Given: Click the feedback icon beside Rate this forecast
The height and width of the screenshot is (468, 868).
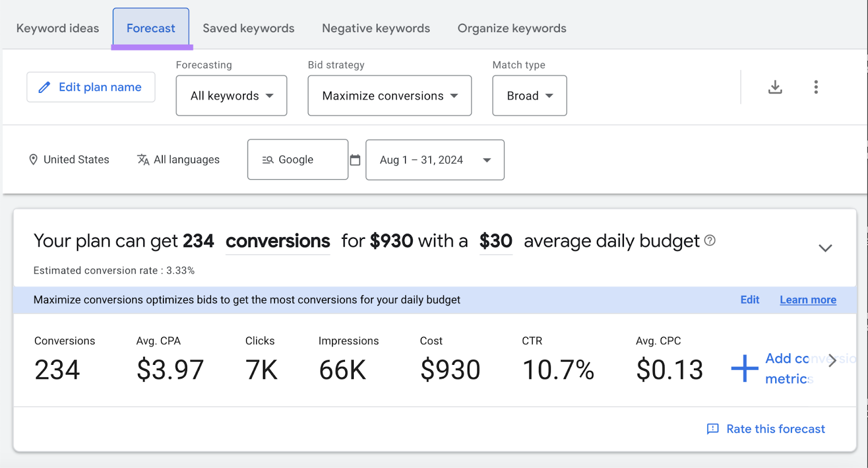Looking at the screenshot, I should (713, 429).
